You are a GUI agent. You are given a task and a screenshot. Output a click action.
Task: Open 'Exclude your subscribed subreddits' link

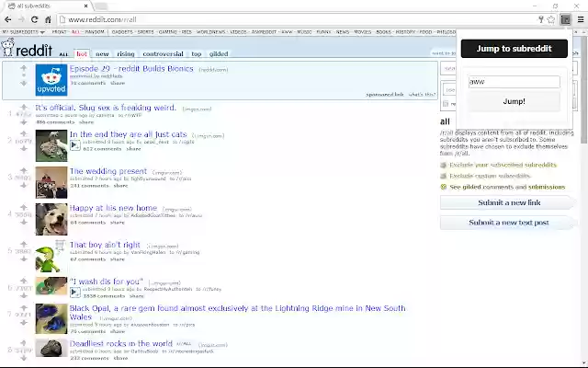pyautogui.click(x=503, y=165)
